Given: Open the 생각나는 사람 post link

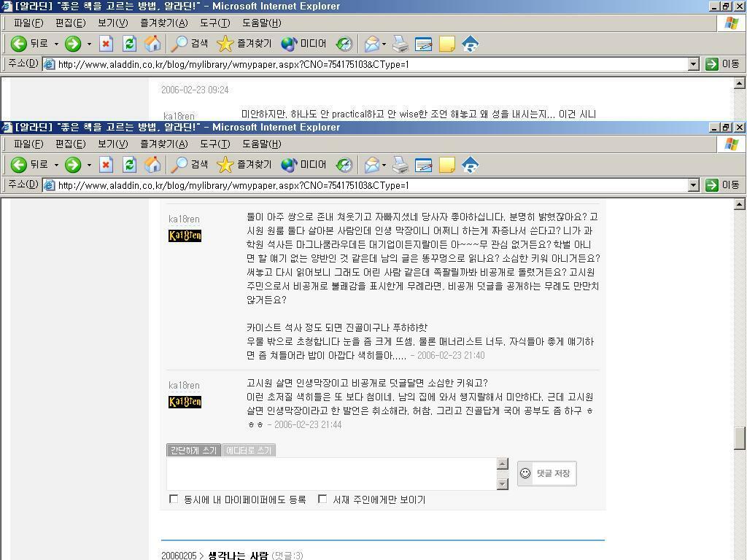Looking at the screenshot, I should (238, 556).
